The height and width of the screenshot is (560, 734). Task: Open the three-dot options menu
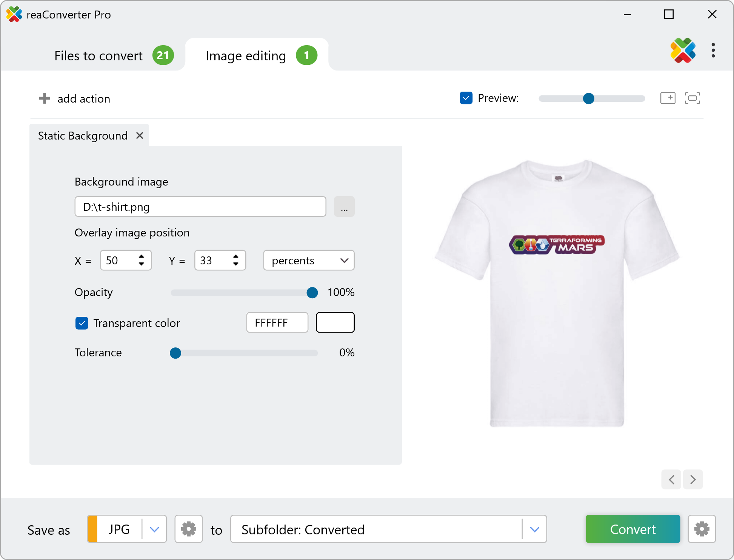(x=713, y=51)
